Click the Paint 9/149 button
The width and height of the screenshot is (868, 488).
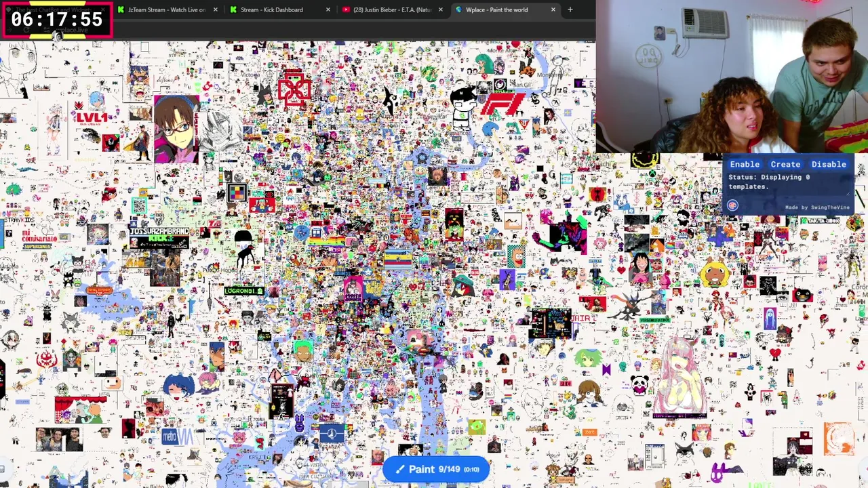pos(436,469)
